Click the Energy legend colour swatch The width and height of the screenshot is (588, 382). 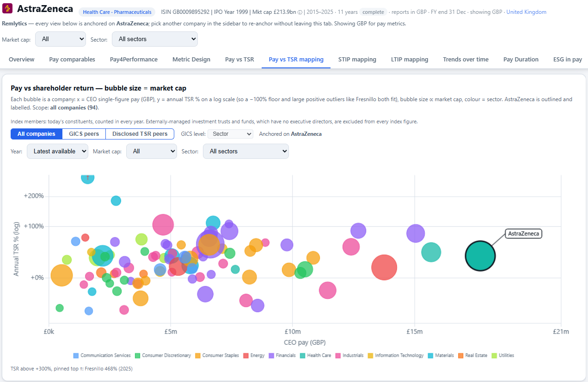(x=246, y=356)
